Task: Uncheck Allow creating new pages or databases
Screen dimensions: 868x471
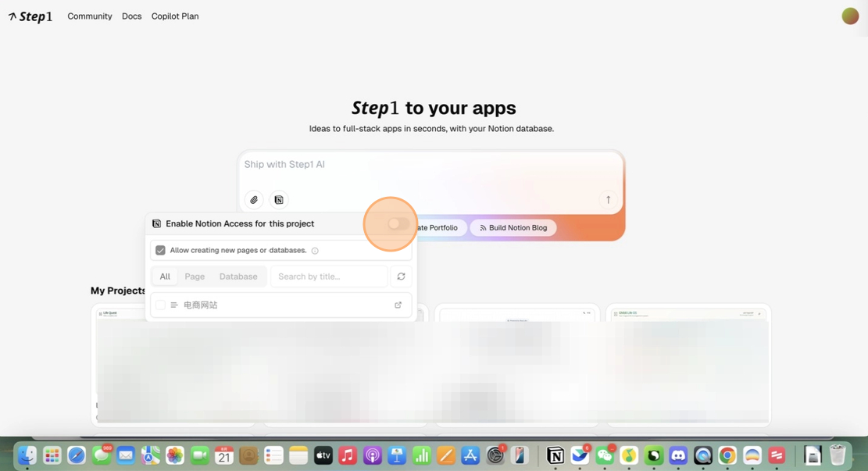Action: [x=160, y=250]
